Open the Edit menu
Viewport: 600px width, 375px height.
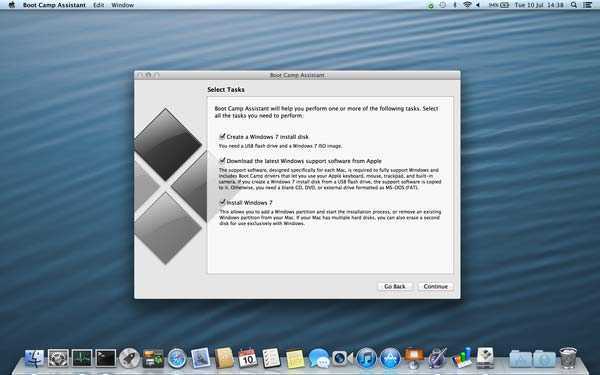98,5
